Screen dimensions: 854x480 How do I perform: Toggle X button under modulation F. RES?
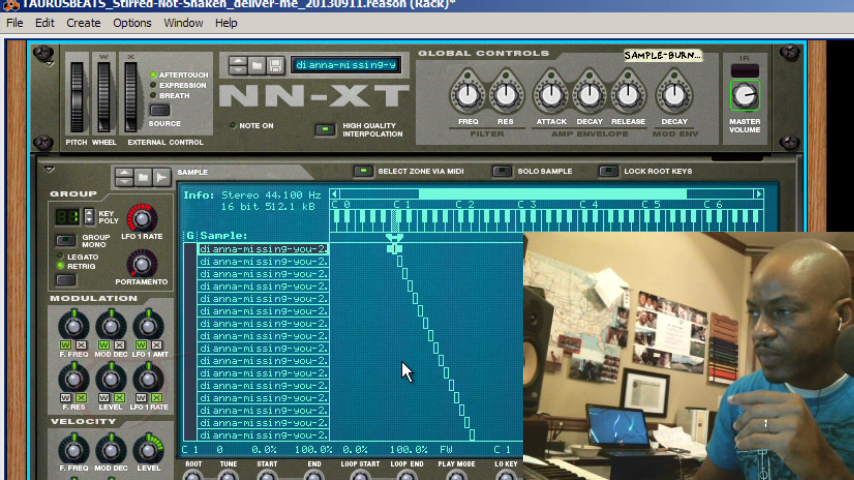pos(81,398)
